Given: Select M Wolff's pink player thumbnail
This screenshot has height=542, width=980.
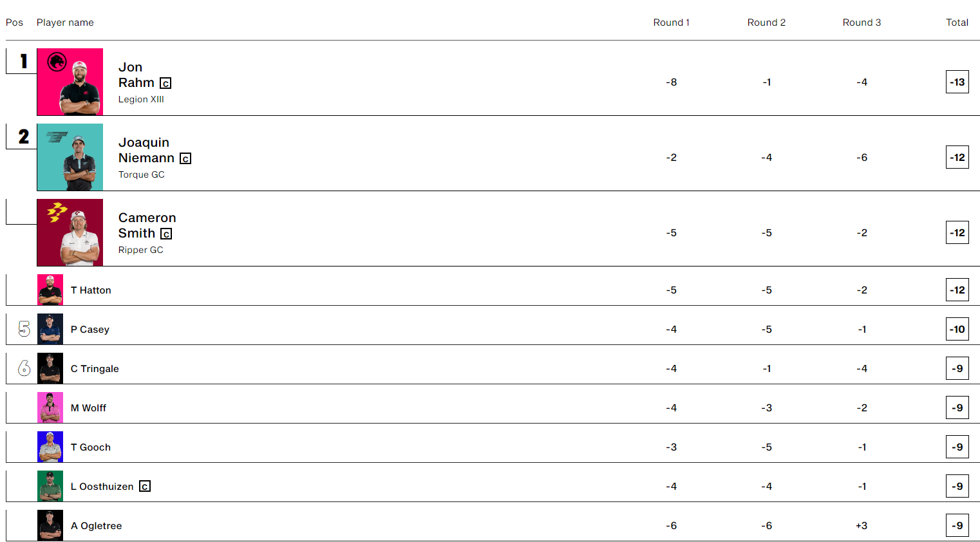Looking at the screenshot, I should click(50, 407).
